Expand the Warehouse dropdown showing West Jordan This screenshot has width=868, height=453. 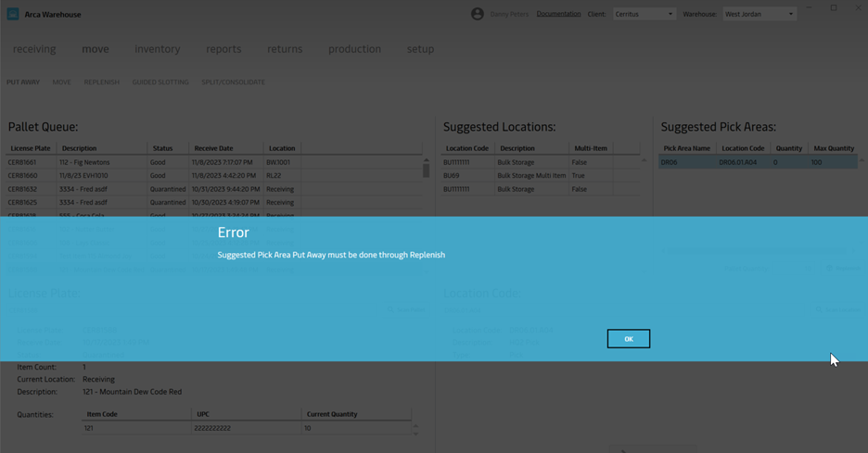click(x=759, y=14)
